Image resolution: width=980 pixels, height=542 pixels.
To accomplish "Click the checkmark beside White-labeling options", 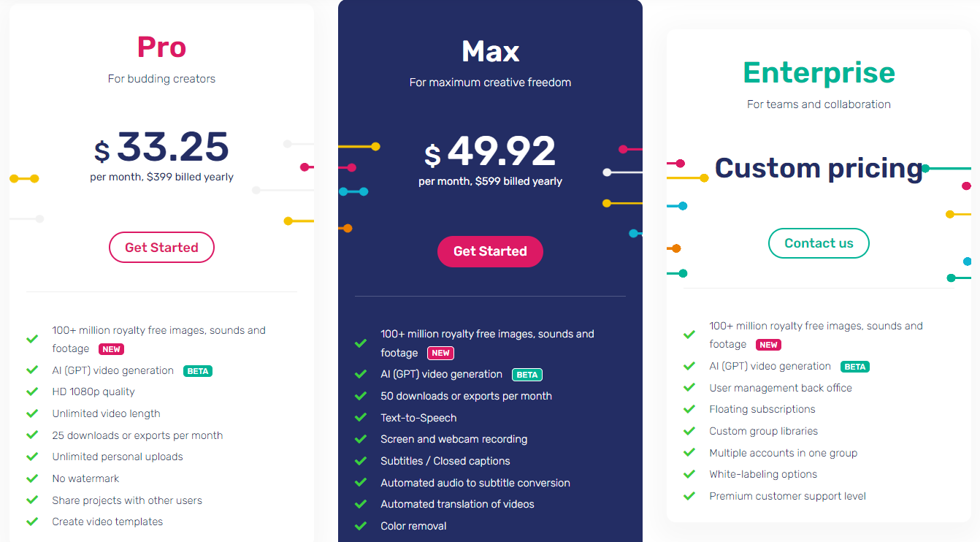I will pyautogui.click(x=689, y=474).
